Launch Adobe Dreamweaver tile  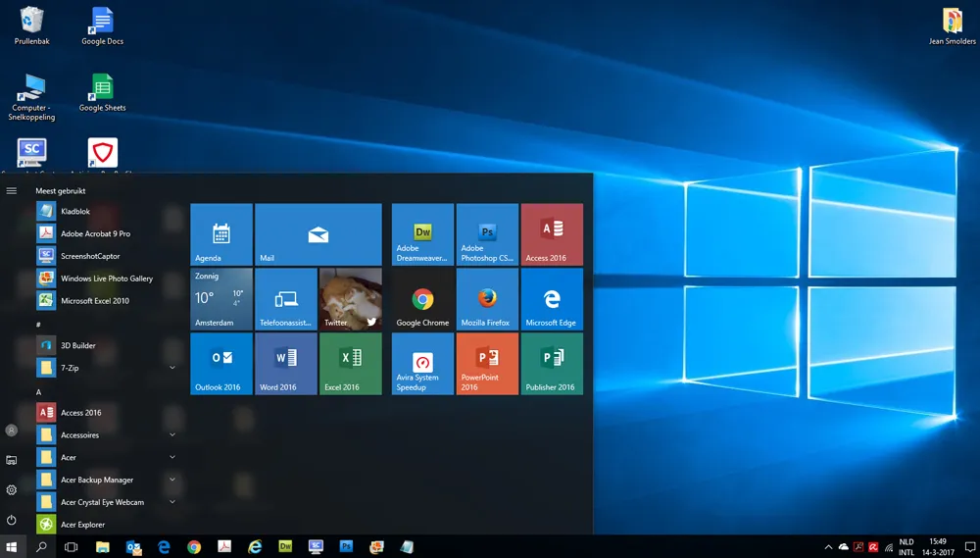pos(422,234)
